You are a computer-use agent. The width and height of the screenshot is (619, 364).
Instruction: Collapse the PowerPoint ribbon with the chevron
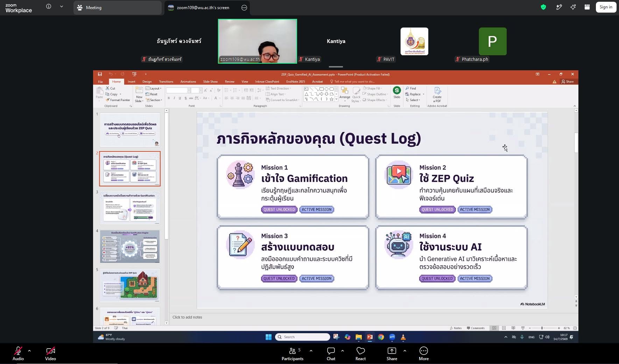[575, 106]
